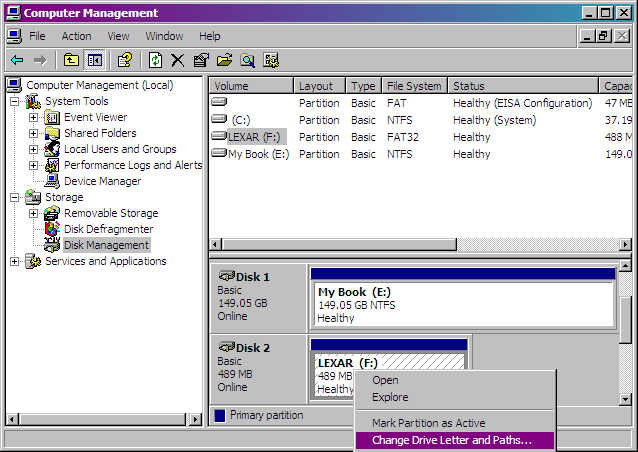Open the Window menu
The height and width of the screenshot is (452, 638).
coord(164,36)
